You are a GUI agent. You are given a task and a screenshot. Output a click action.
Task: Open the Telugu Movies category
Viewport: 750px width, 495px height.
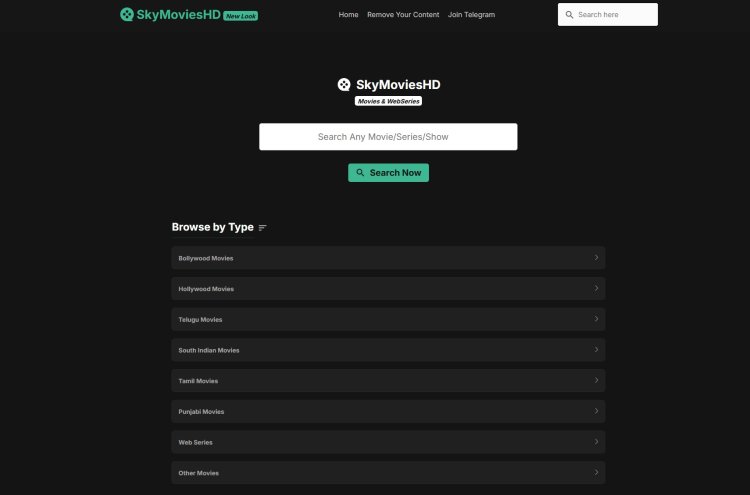coord(388,319)
